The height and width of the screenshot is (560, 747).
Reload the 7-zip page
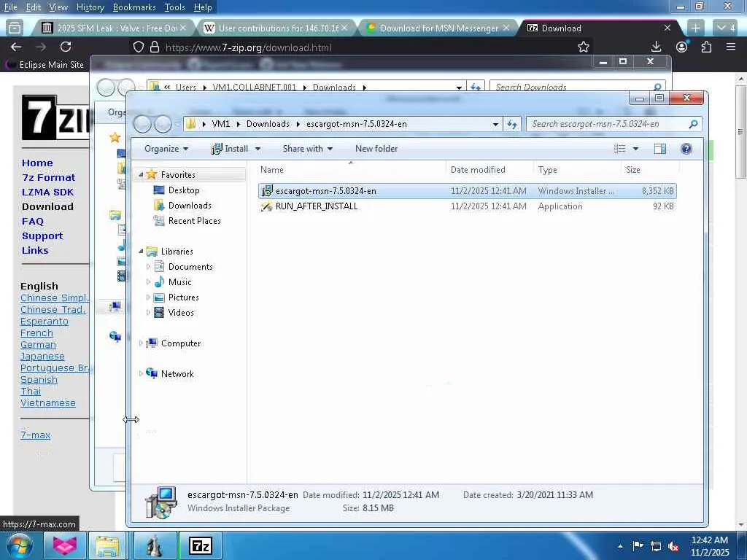point(66,47)
